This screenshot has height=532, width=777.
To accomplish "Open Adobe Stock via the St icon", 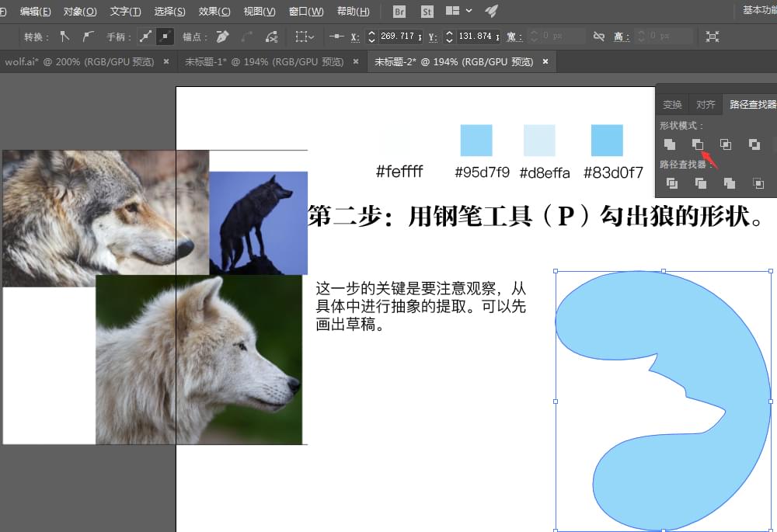I will [427, 11].
